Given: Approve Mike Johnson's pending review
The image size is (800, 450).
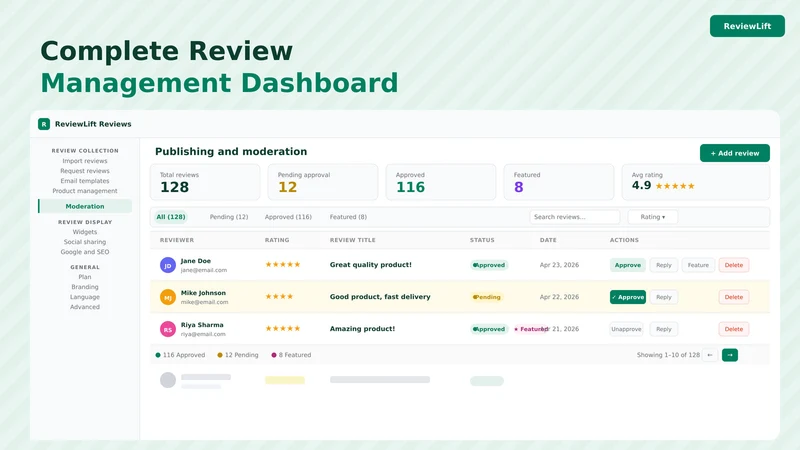Looking at the screenshot, I should (628, 297).
